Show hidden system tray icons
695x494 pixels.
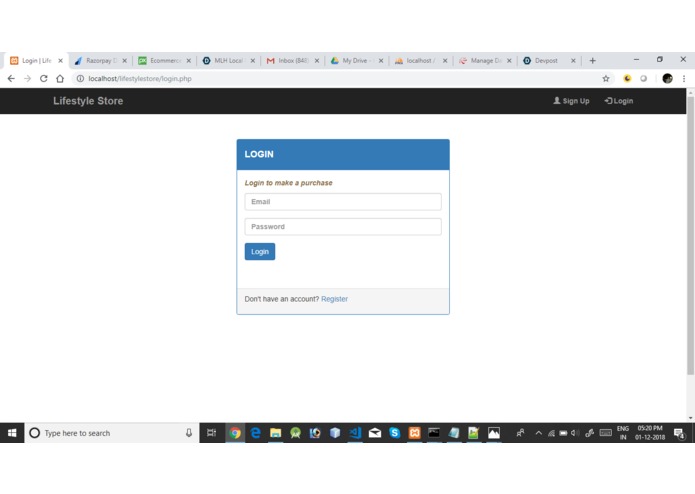tap(539, 433)
